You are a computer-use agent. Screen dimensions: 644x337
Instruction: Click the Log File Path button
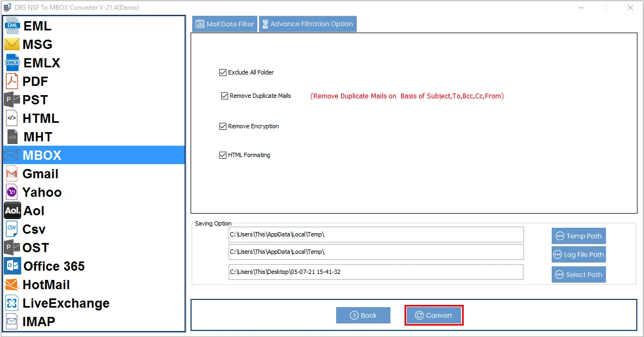point(579,254)
